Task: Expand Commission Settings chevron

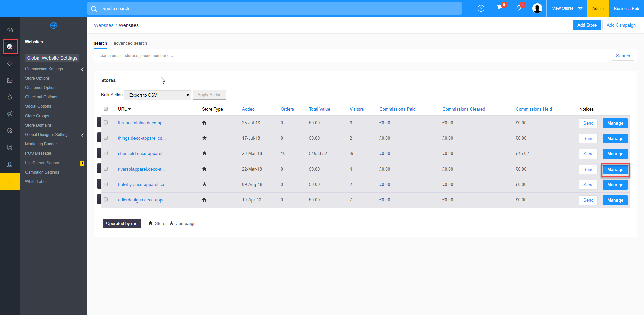Action: (82, 69)
